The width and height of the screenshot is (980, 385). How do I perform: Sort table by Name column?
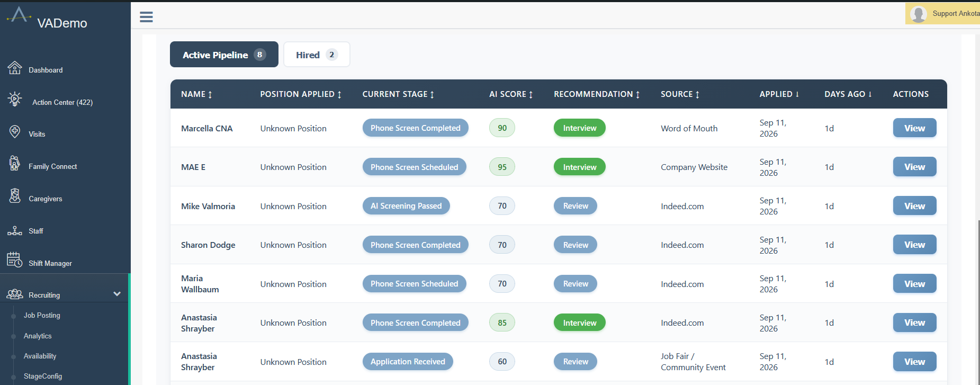coord(196,94)
